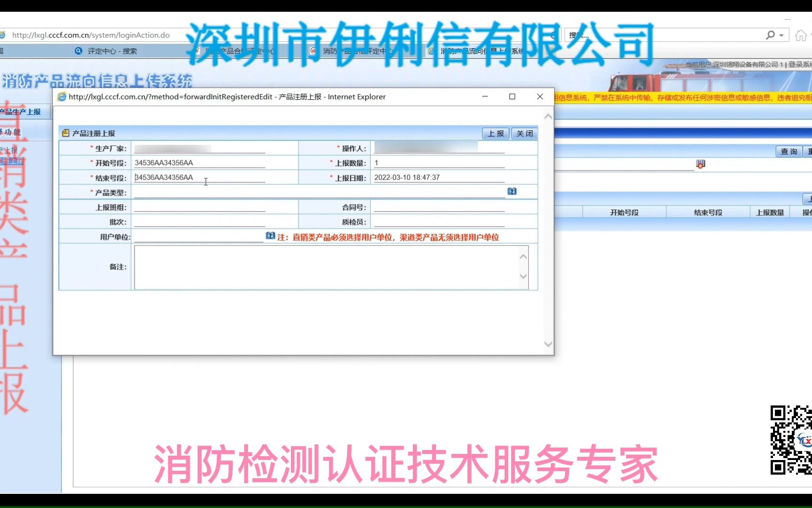Click the 上报数量 input field
This screenshot has width=812, height=508.
click(x=439, y=163)
